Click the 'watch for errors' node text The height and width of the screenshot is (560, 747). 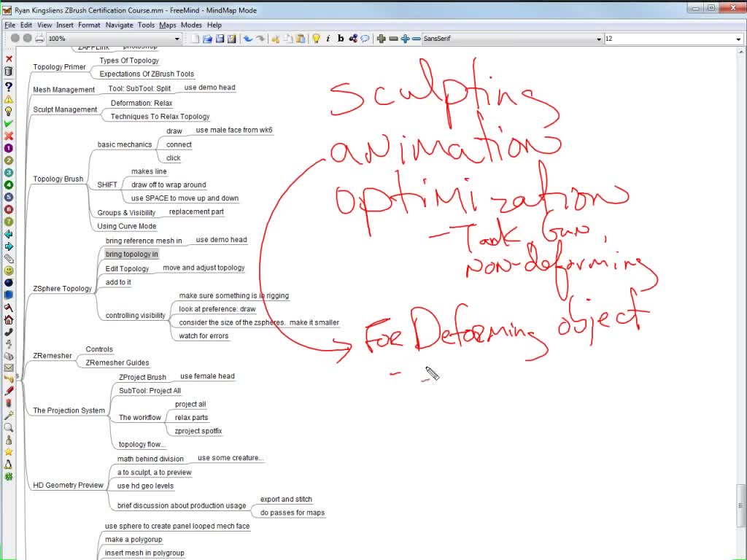coord(204,336)
